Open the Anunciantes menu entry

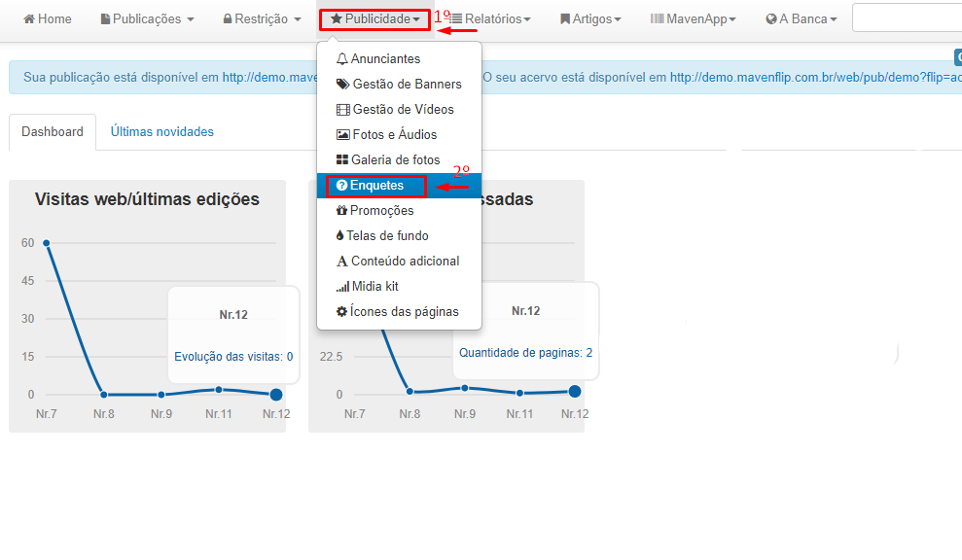point(399,59)
